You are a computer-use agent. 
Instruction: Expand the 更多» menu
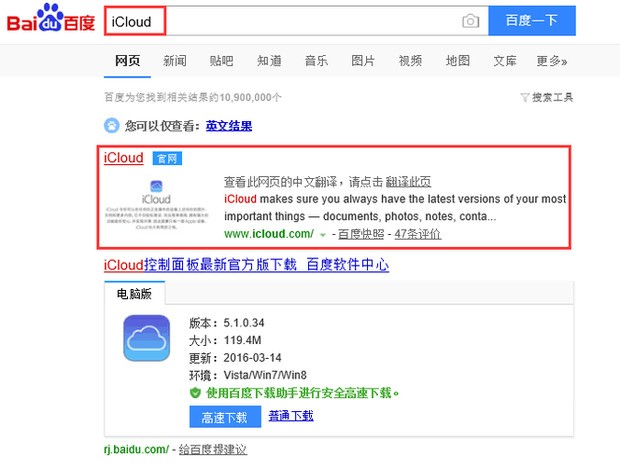[x=552, y=61]
